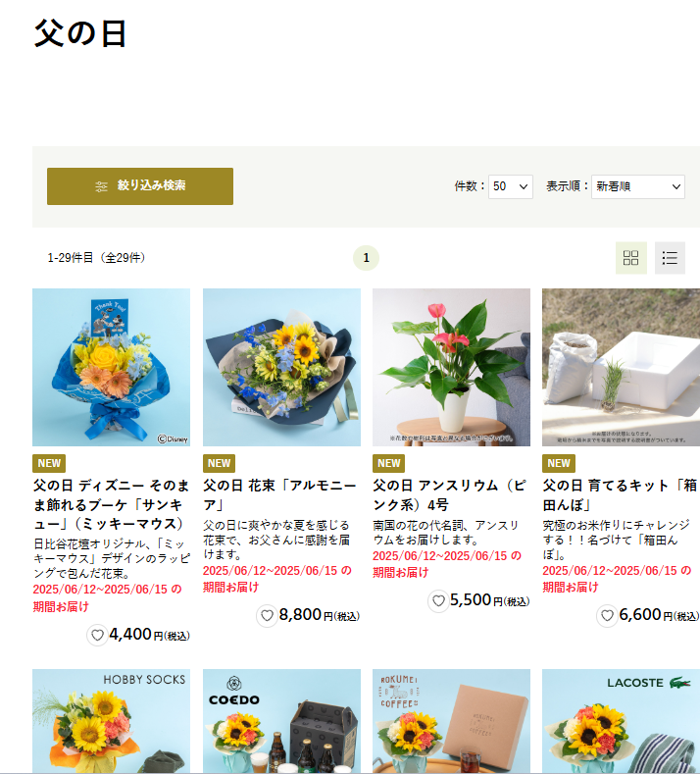Click the 絞り込み検索 filter button
Screen dimensions: 700x774
pyautogui.click(x=140, y=186)
